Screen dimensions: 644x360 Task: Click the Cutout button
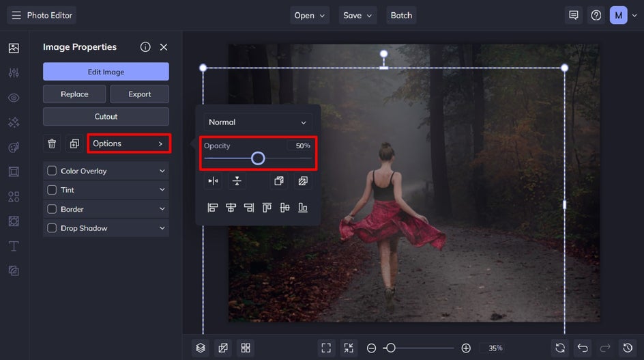[106, 116]
